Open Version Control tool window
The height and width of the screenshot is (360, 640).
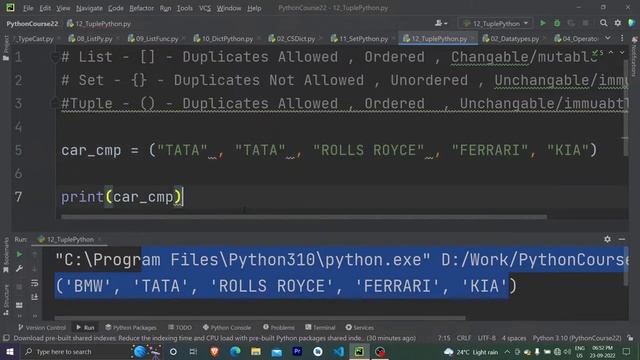coord(42,327)
